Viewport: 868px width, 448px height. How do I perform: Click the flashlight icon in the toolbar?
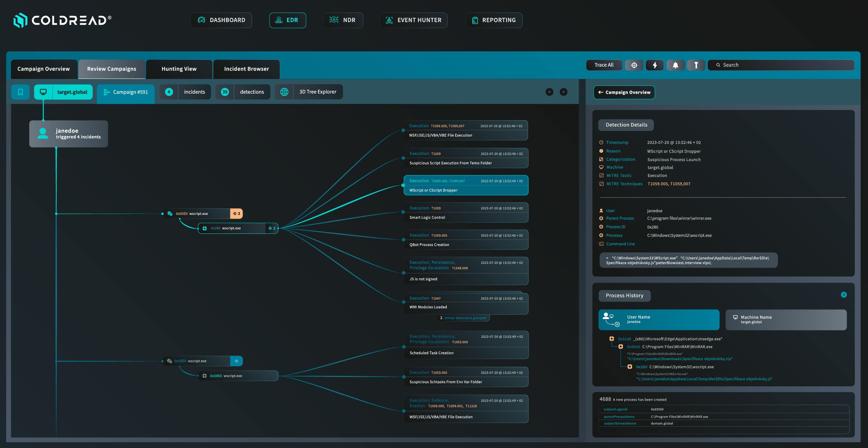(696, 65)
